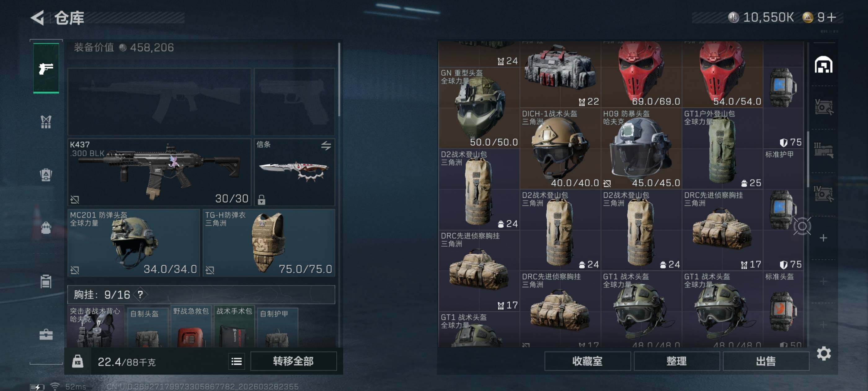Image resolution: width=868 pixels, height=391 pixels.
Task: Click the stash grid vertical scrollbar
Action: tap(808, 159)
